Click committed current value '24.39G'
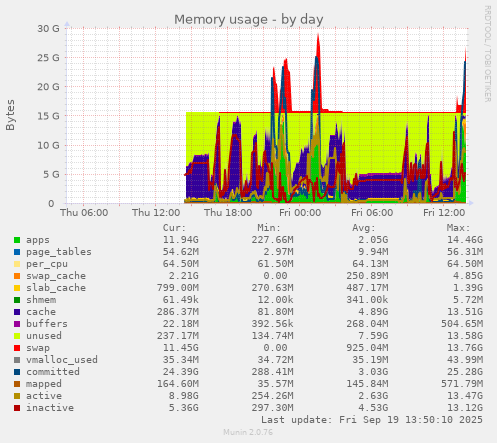Screen dimensions: 497x443 [x=180, y=372]
